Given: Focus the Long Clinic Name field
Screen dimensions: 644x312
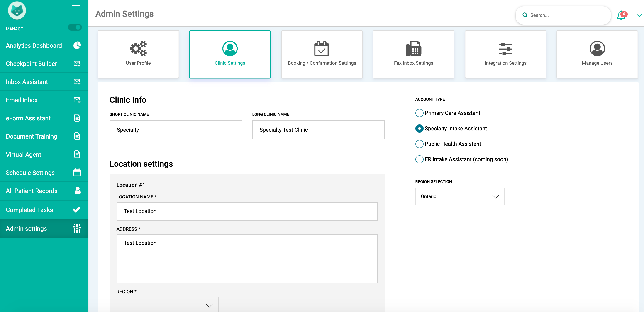Looking at the screenshot, I should click(318, 130).
